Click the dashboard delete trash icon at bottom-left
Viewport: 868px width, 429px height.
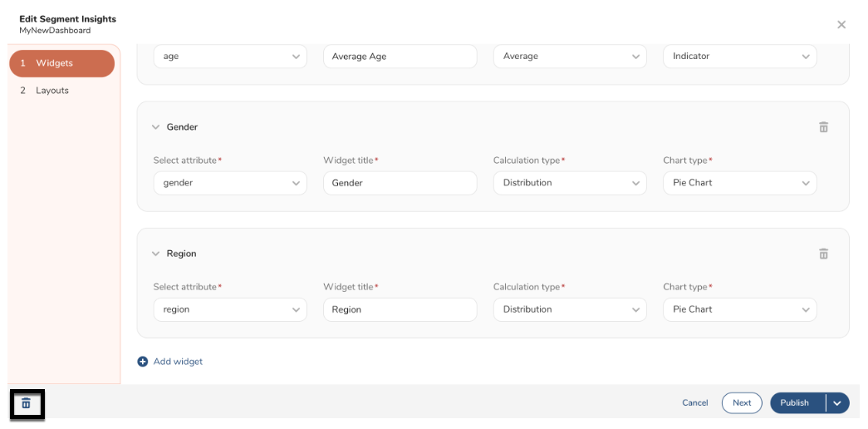[x=26, y=403]
